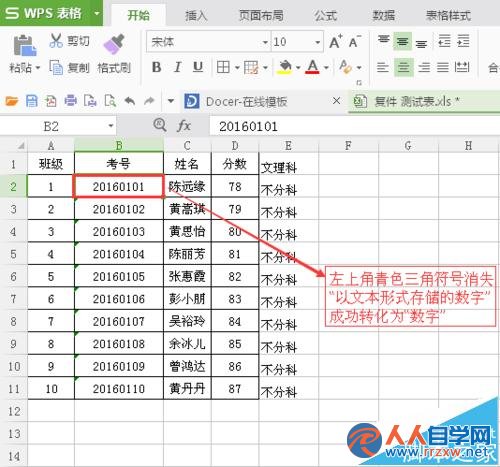Image resolution: width=500 pixels, height=467 pixels.
Task: Click the 文理科 header cell
Action: [x=289, y=164]
